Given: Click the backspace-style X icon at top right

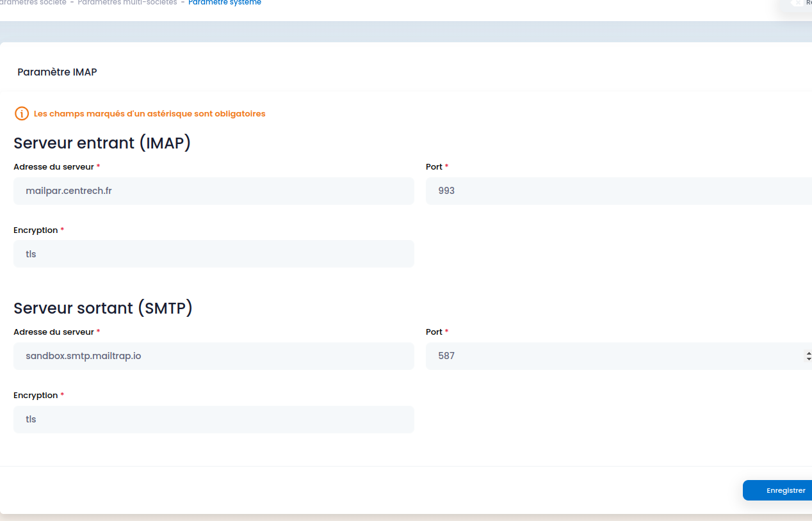Looking at the screenshot, I should [x=797, y=3].
